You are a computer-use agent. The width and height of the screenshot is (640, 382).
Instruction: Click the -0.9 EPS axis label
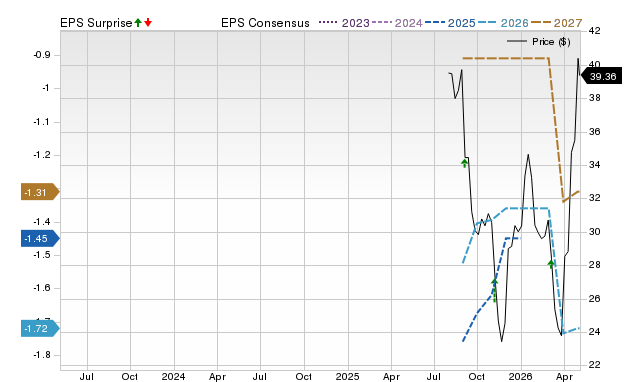[42, 55]
